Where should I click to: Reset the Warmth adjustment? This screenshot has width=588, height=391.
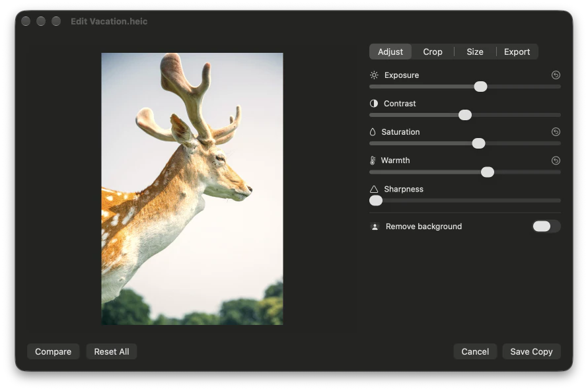(556, 160)
